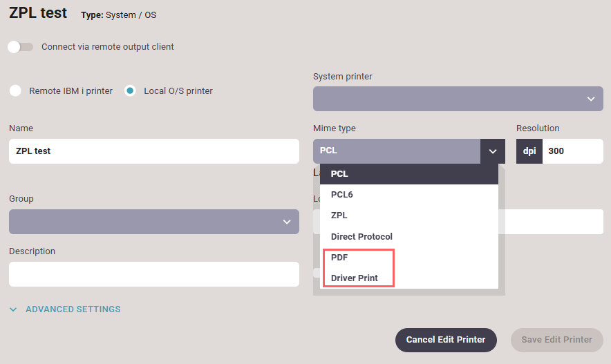
Task: Toggle Connect via remote output client switch
Action: point(20,47)
